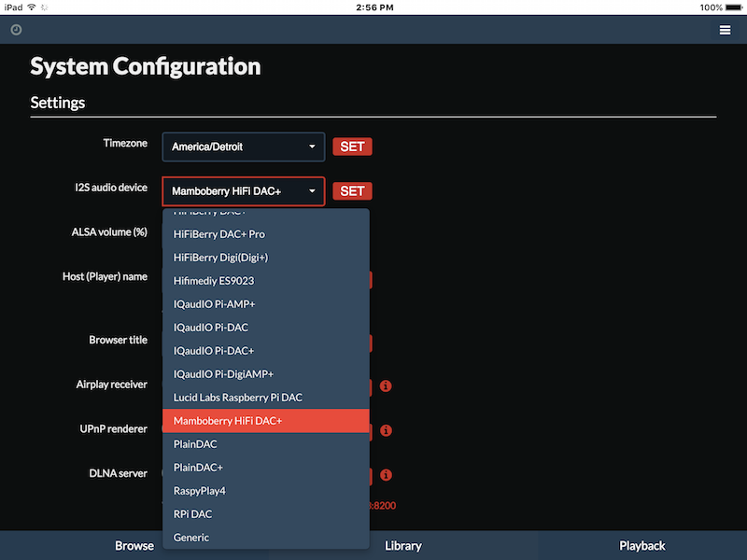Open the Timezone dropdown America/Detroit
747x560 pixels.
[x=244, y=147]
